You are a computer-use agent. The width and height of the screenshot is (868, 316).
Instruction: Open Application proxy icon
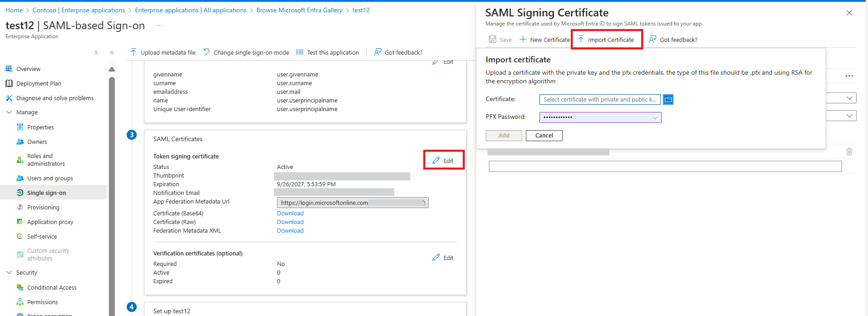(x=20, y=222)
